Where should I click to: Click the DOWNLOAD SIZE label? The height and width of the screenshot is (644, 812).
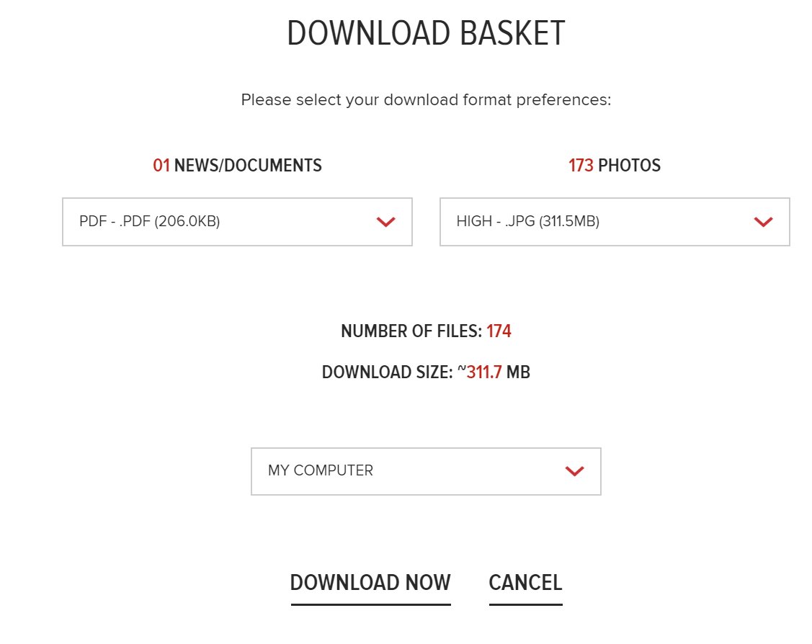[387, 372]
